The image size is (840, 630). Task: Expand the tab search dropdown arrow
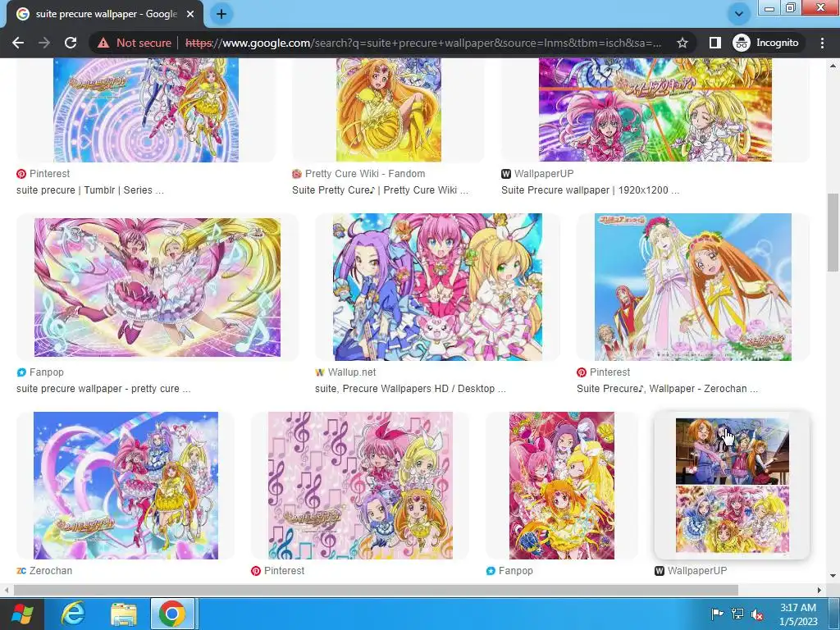(x=739, y=14)
